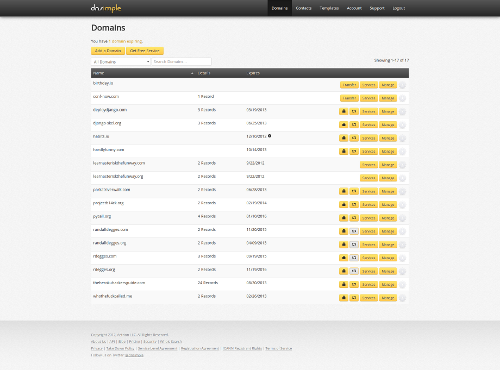Viewport: 500px width, 370px height.
Task: Click the round icon ending the pyskel.org row
Action: click(402, 218)
